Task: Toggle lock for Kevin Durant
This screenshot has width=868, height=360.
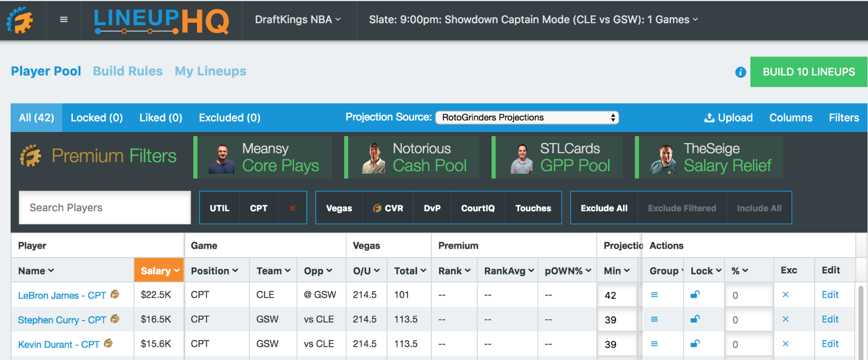Action: [695, 344]
